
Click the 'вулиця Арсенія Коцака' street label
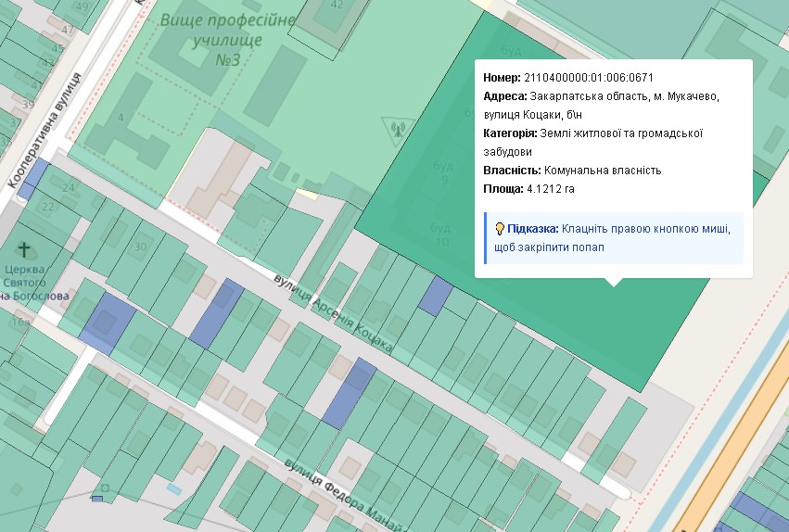coord(333,313)
